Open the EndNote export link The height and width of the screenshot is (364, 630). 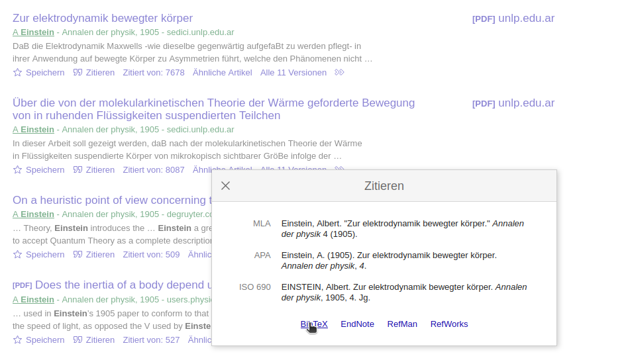point(357,324)
